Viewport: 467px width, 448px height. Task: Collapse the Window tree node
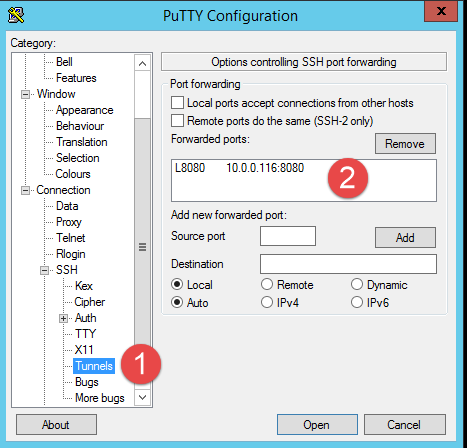(x=25, y=94)
